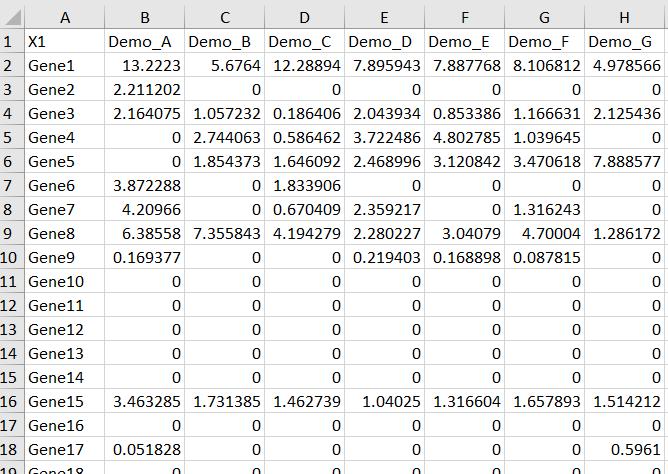The image size is (668, 474).
Task: Select the Gene1 cell
Action: click(x=65, y=66)
